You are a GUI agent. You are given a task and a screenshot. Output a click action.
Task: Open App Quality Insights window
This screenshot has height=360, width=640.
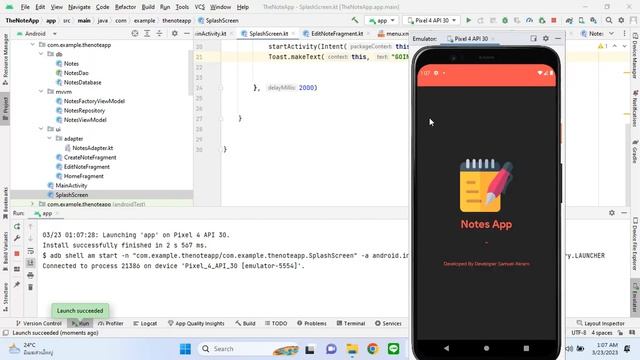point(196,323)
